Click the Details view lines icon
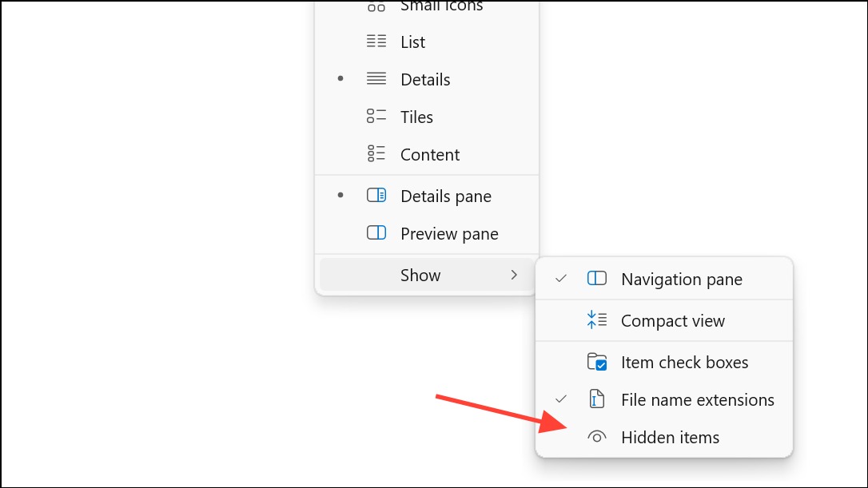 376,78
